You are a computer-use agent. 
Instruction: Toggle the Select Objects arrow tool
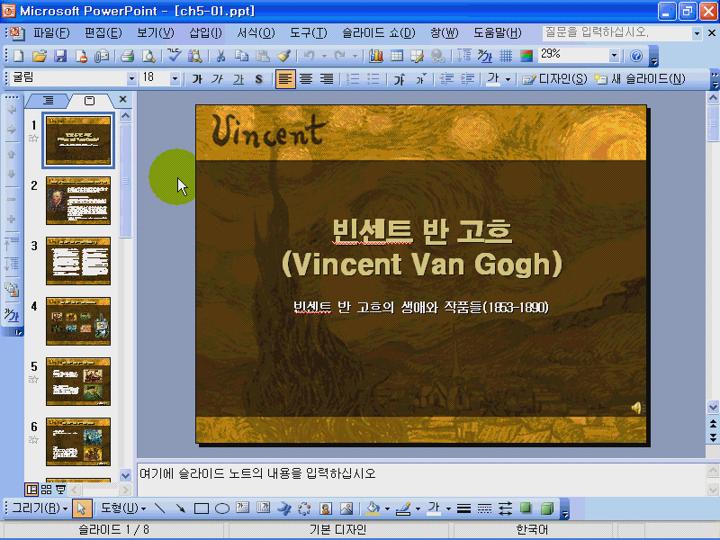(x=82, y=508)
